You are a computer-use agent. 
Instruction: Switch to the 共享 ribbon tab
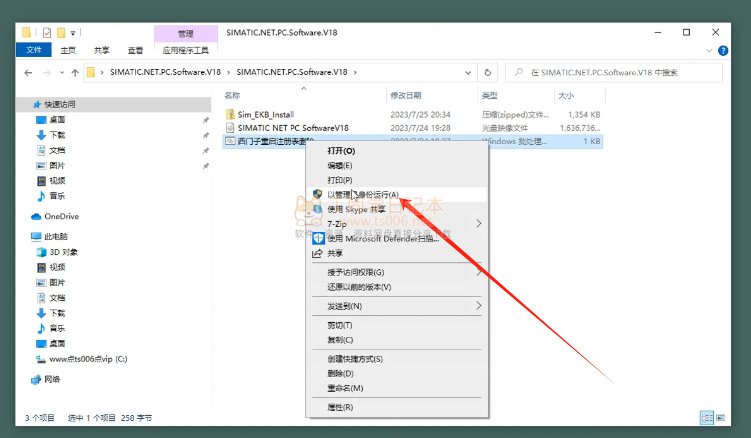pyautogui.click(x=102, y=50)
